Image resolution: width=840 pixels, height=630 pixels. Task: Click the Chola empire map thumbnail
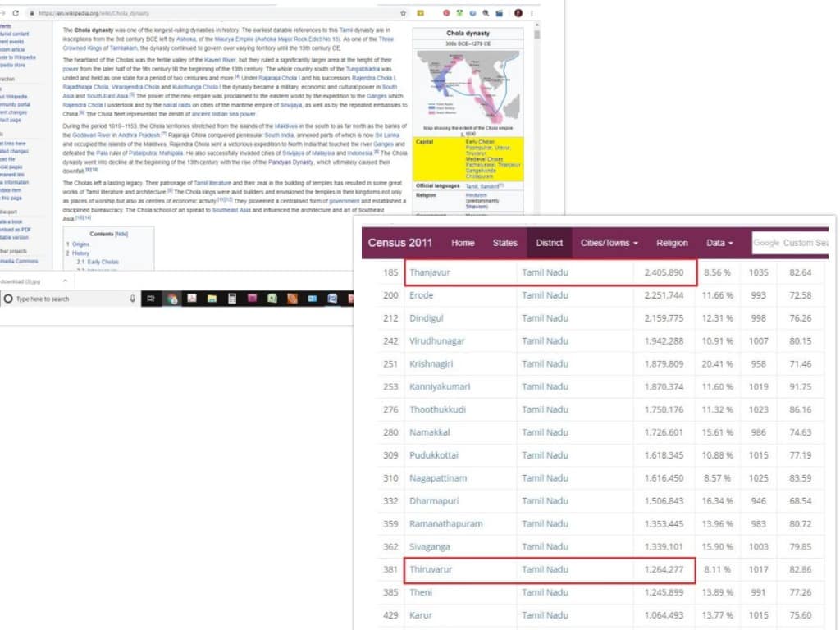coord(468,86)
